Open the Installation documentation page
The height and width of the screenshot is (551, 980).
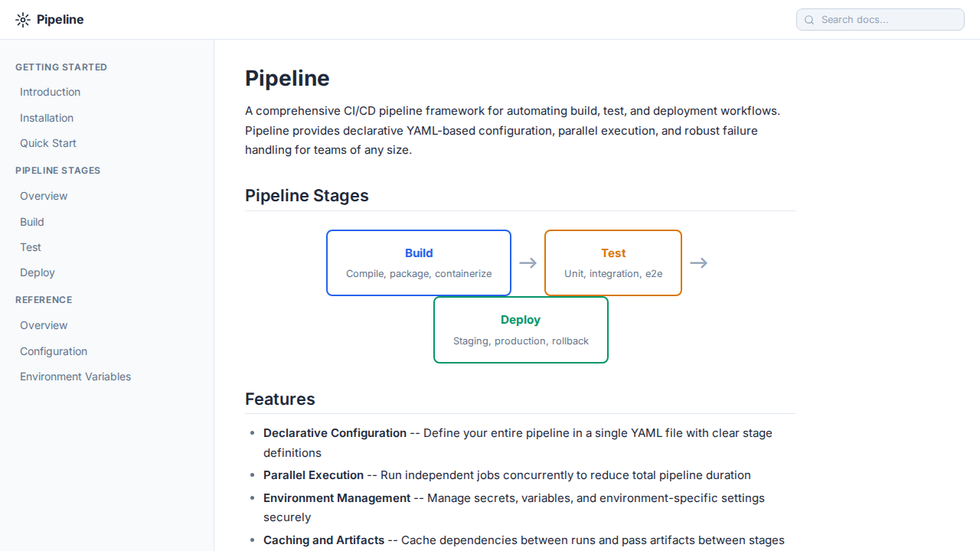click(x=47, y=118)
